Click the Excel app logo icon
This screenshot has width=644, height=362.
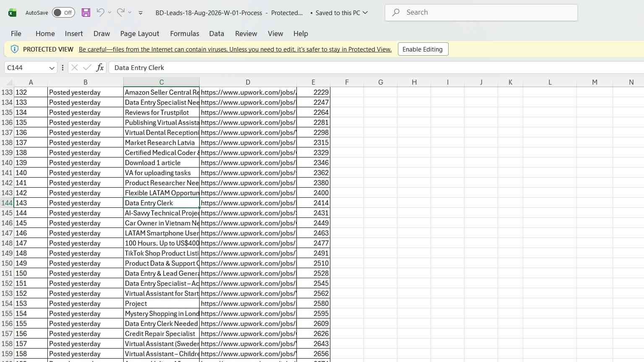pos(13,13)
